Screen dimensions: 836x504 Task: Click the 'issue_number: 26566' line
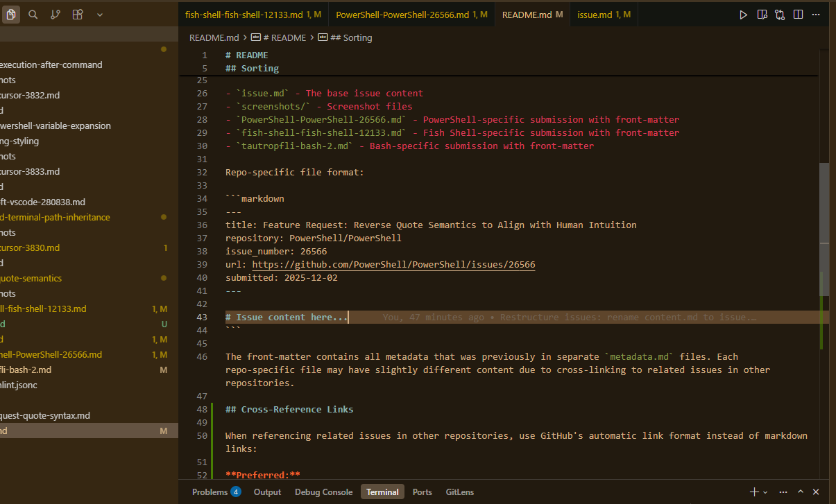[276, 251]
